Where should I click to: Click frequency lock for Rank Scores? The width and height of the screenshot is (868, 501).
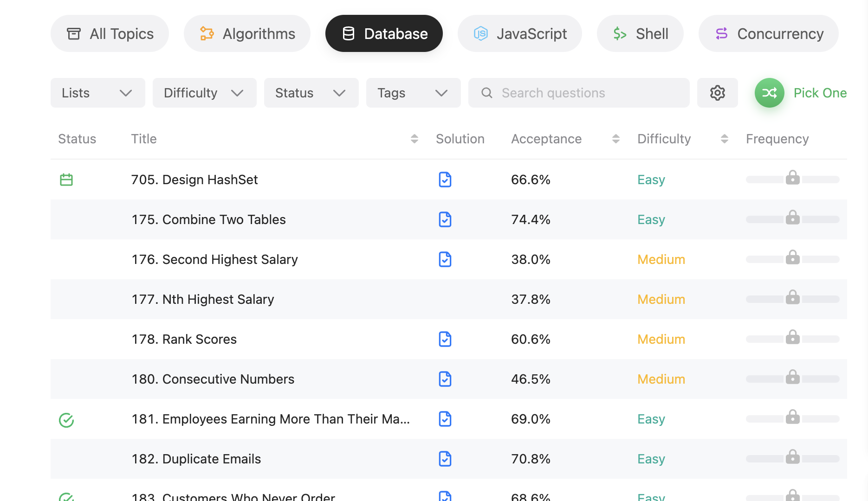coord(792,337)
